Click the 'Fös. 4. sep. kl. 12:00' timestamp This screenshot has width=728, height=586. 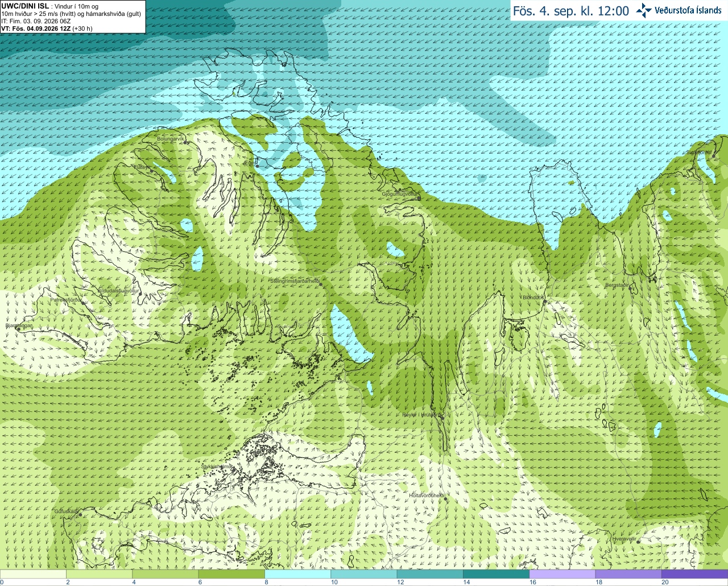[x=571, y=11]
